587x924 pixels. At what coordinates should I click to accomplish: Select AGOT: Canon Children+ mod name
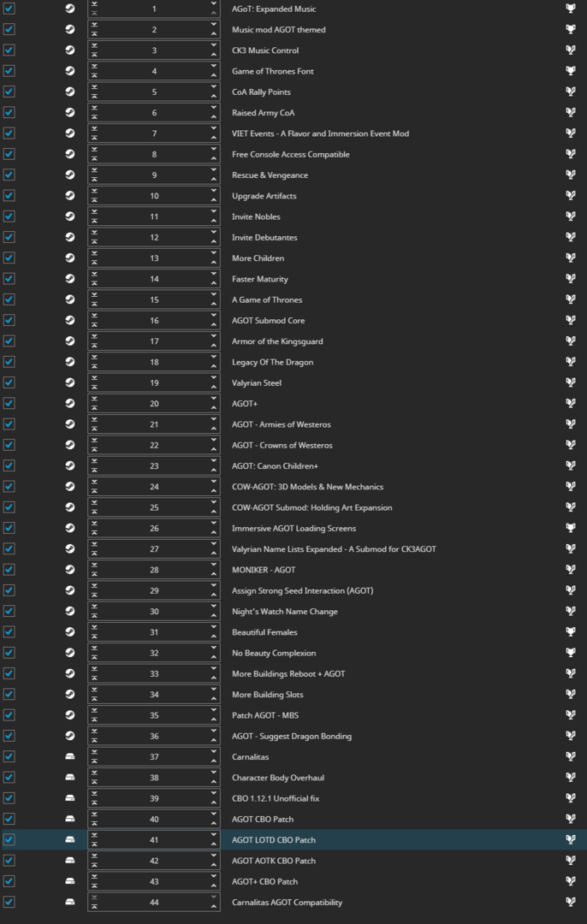click(x=275, y=465)
